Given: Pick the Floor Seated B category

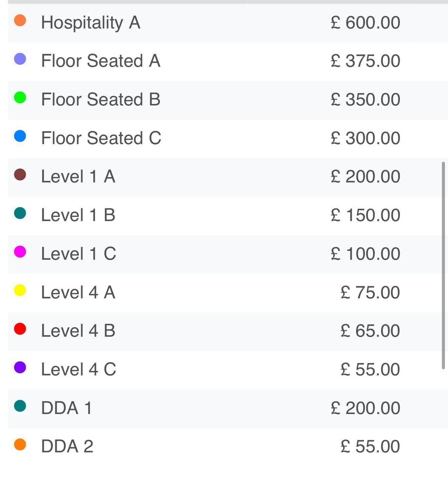Looking at the screenshot, I should [100, 100].
